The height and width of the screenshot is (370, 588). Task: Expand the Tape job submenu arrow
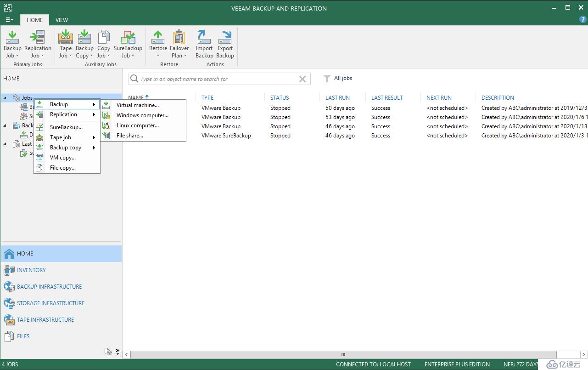(94, 138)
